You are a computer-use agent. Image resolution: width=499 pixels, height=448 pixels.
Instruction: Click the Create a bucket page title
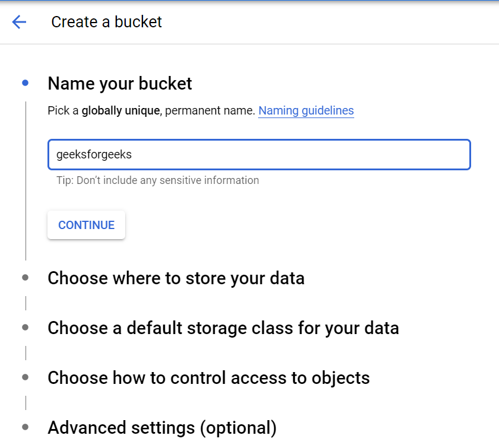point(107,23)
